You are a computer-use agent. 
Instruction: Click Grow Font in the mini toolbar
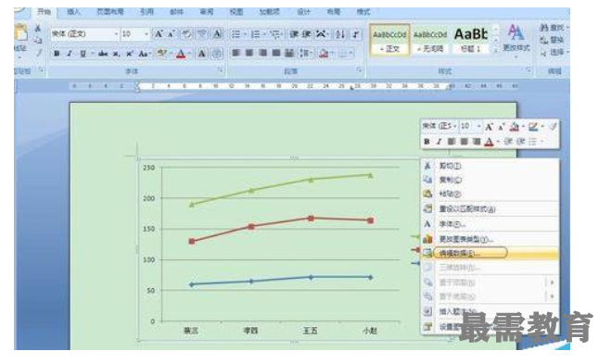489,127
